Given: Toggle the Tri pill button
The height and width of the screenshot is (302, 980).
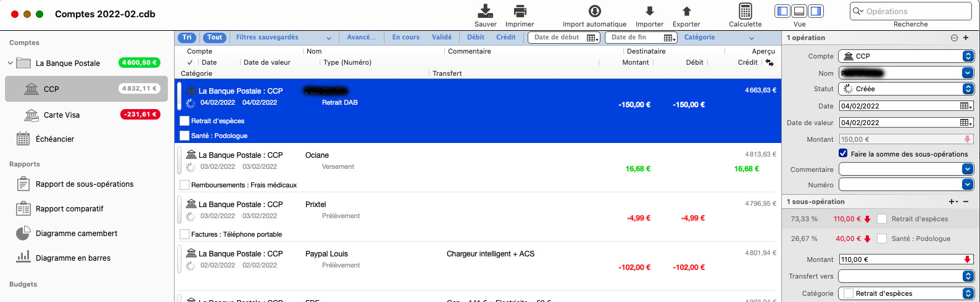Looking at the screenshot, I should tap(187, 38).
